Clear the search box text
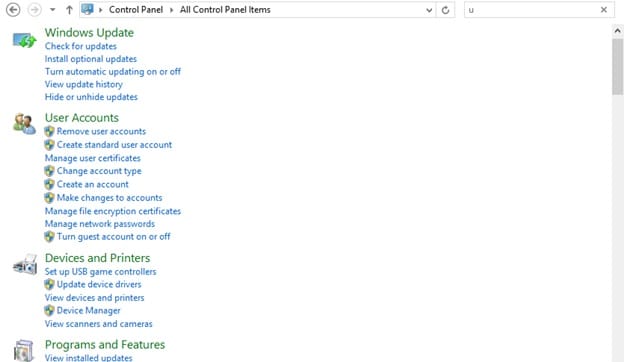The height and width of the screenshot is (362, 624). point(604,10)
